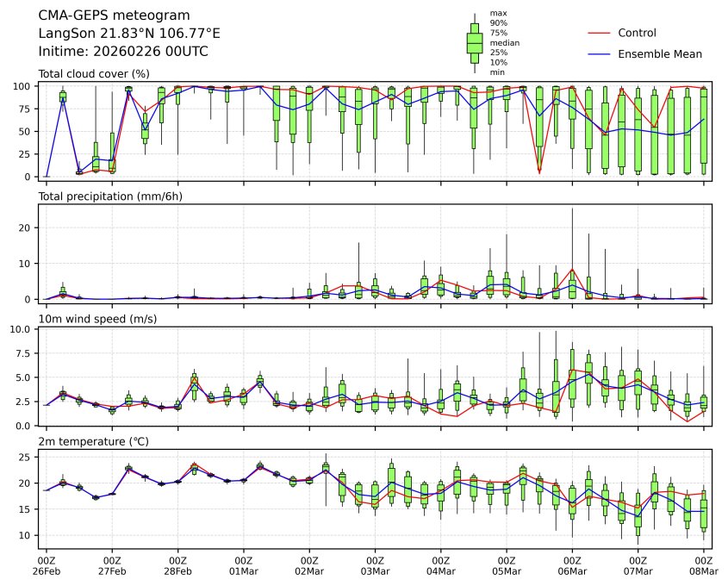Click the median label in the legend
Viewport: 728px width, 586px height.
click(x=499, y=42)
